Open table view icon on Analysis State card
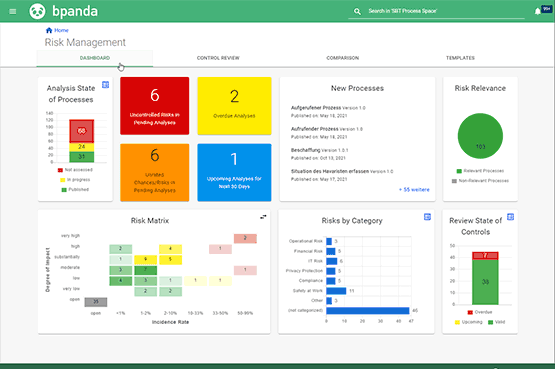The image size is (555, 369). point(105,85)
